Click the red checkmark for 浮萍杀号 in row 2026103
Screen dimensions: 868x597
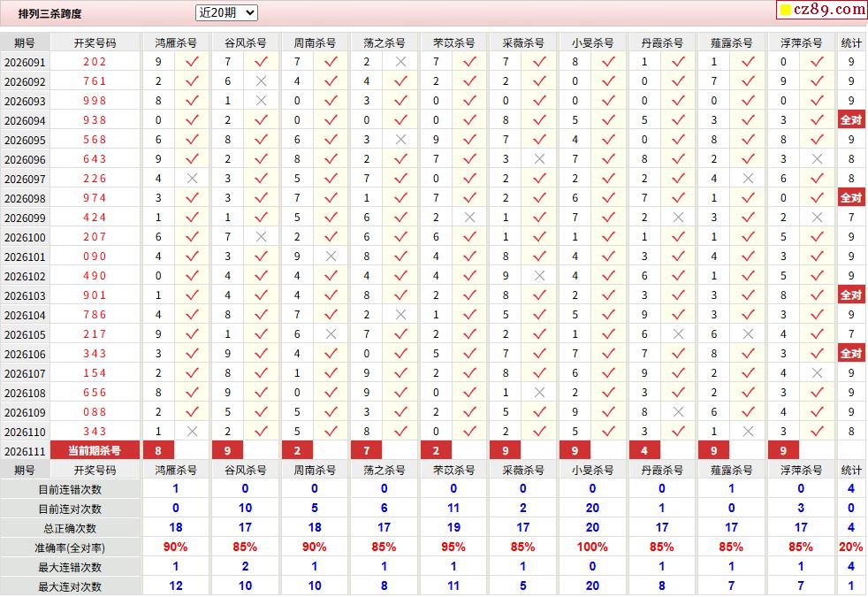coord(817,295)
